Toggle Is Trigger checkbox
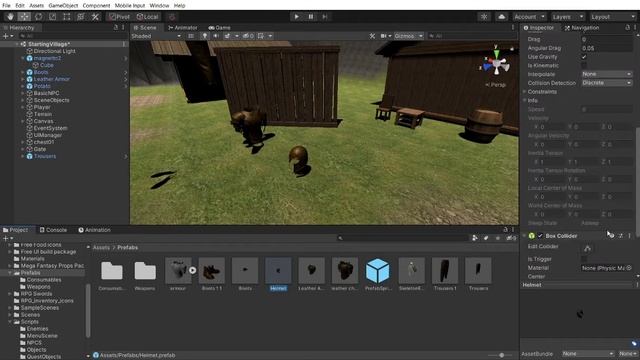 (584, 259)
